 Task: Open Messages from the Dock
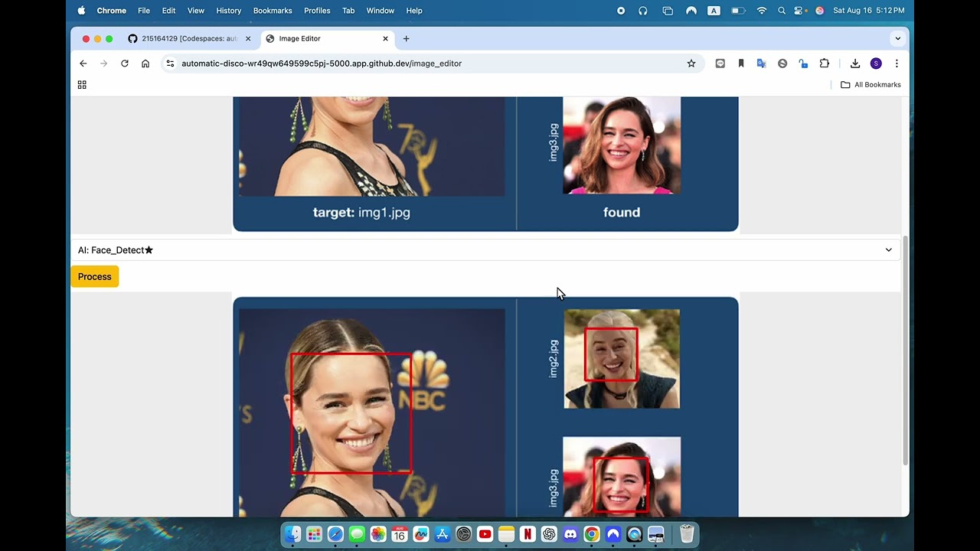click(357, 534)
